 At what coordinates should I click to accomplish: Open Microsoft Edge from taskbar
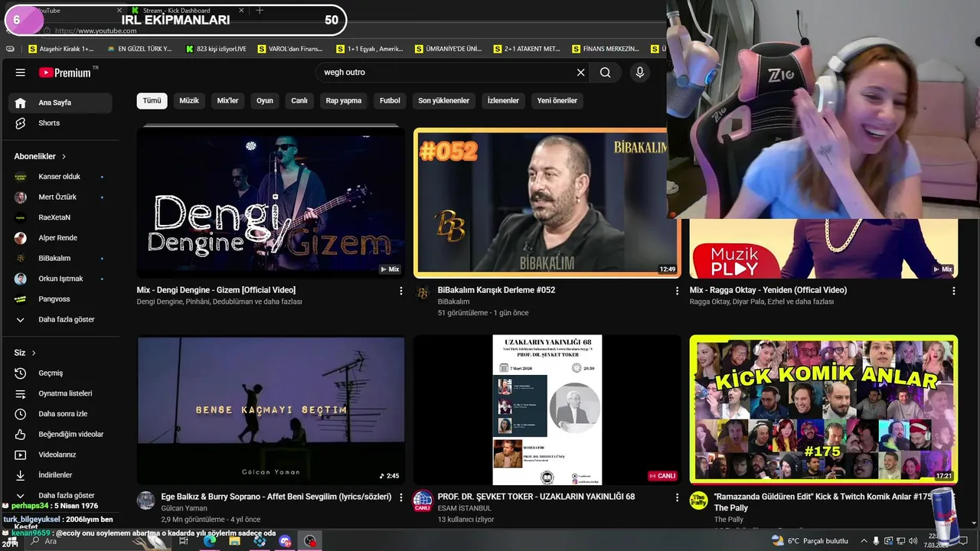210,541
